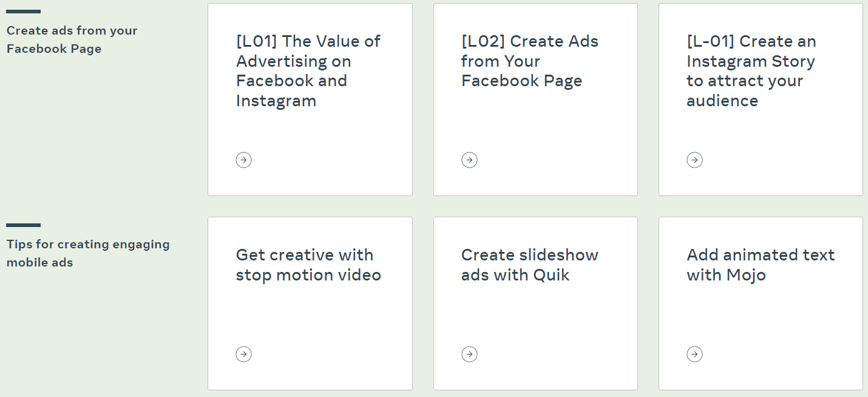This screenshot has width=868, height=397.
Task: Click the Create slideshow ads with Quik title
Action: (530, 265)
